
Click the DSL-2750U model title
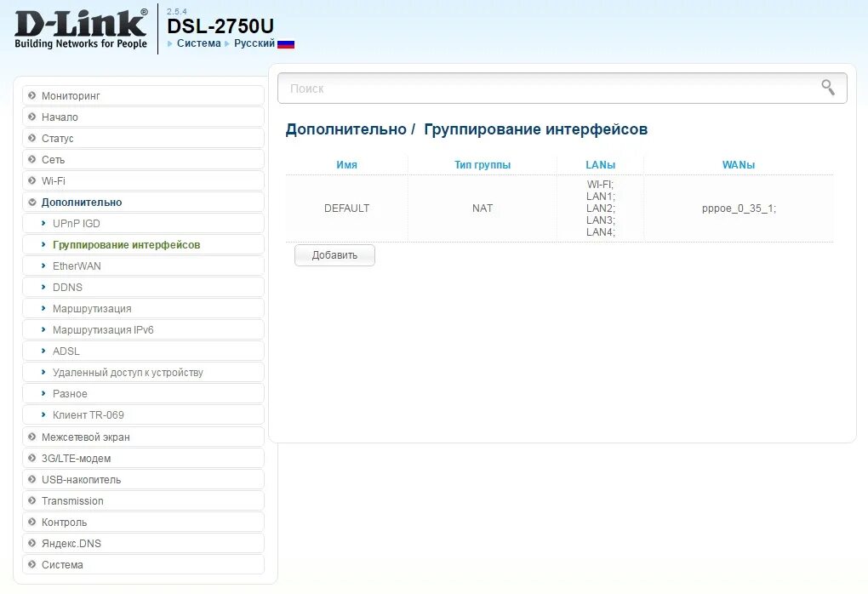pos(220,26)
